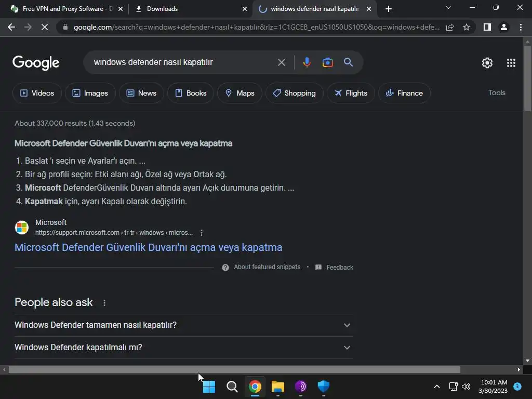Close the windows defender search tab
The height and width of the screenshot is (399, 532).
[x=369, y=9]
